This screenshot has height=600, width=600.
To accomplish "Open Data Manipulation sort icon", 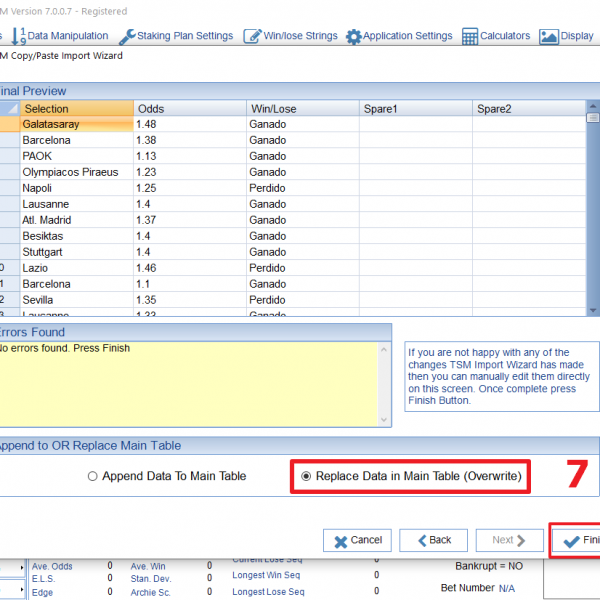I will tap(18, 36).
